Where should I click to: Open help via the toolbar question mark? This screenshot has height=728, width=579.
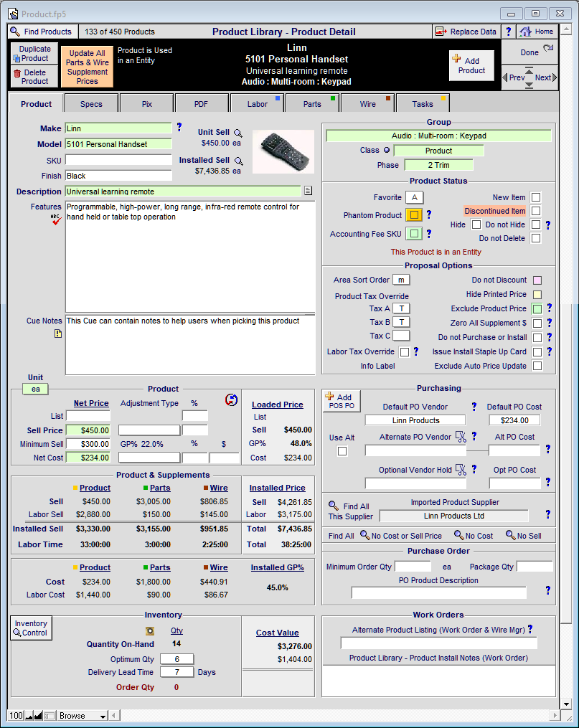click(509, 32)
